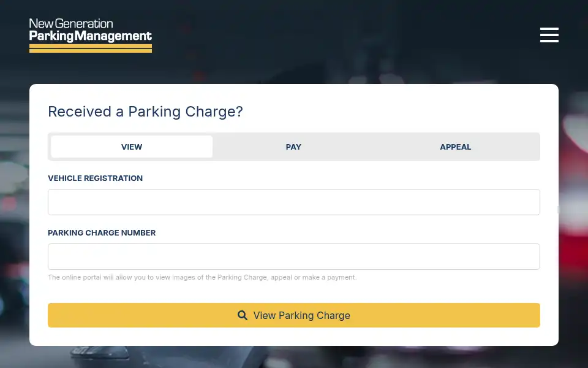Select the VIEW tab
This screenshot has height=368, width=588.
(x=132, y=147)
